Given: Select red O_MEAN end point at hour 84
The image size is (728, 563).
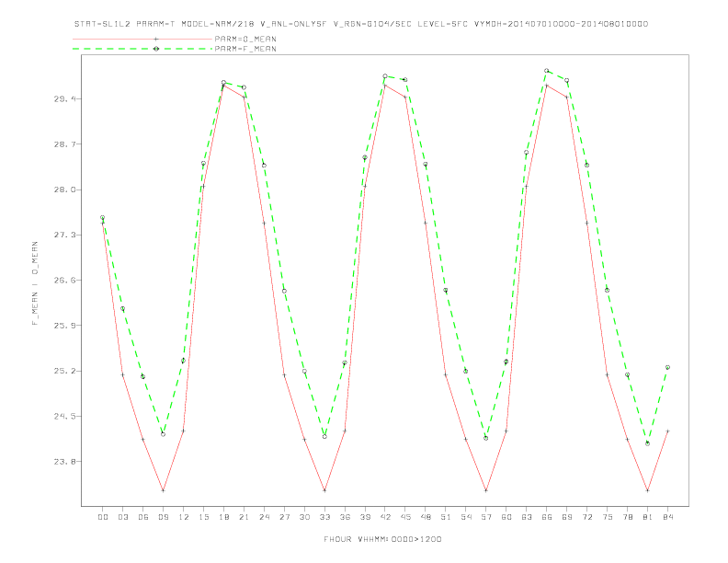Looking at the screenshot, I should pyautogui.click(x=667, y=431).
